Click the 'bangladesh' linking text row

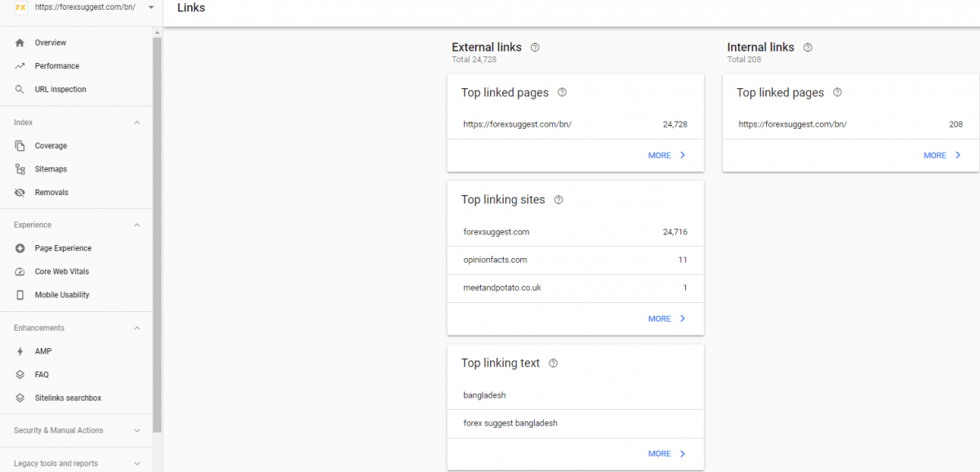tap(576, 395)
